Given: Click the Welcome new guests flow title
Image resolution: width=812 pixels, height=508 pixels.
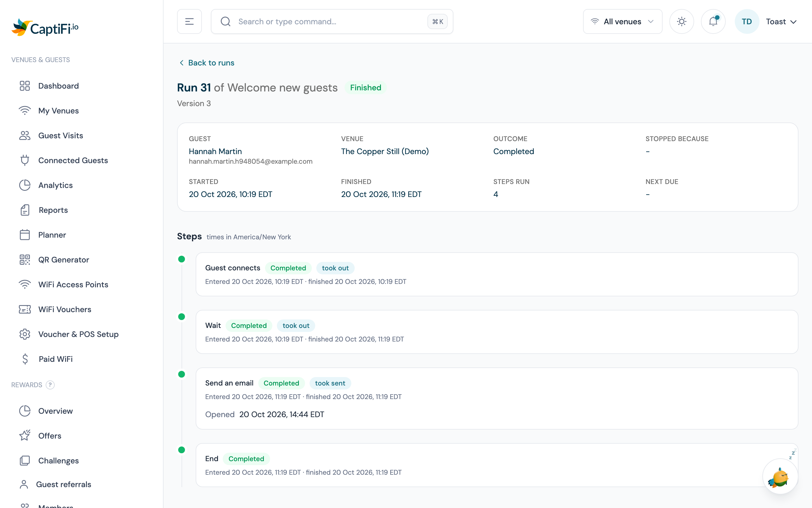Looking at the screenshot, I should click(x=282, y=87).
